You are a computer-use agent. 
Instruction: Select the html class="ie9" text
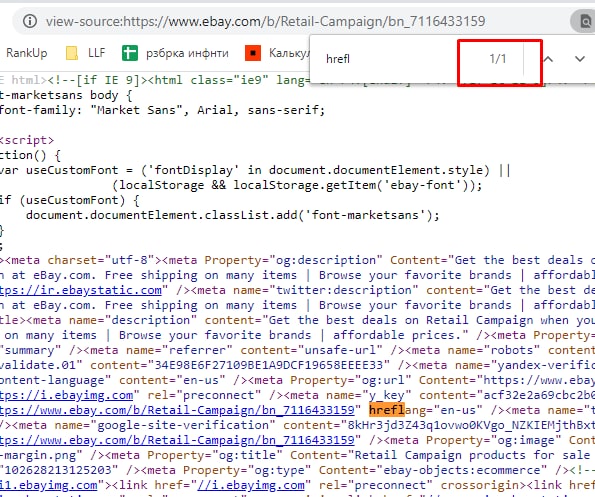[x=211, y=80]
